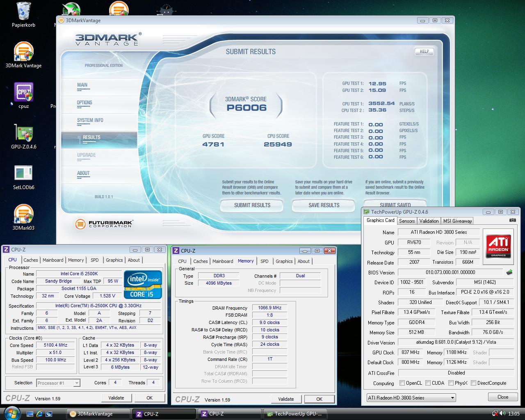This screenshot has height=420, width=525.
Task: Click the Switch between windows quick launch icon
Action: 49,414
